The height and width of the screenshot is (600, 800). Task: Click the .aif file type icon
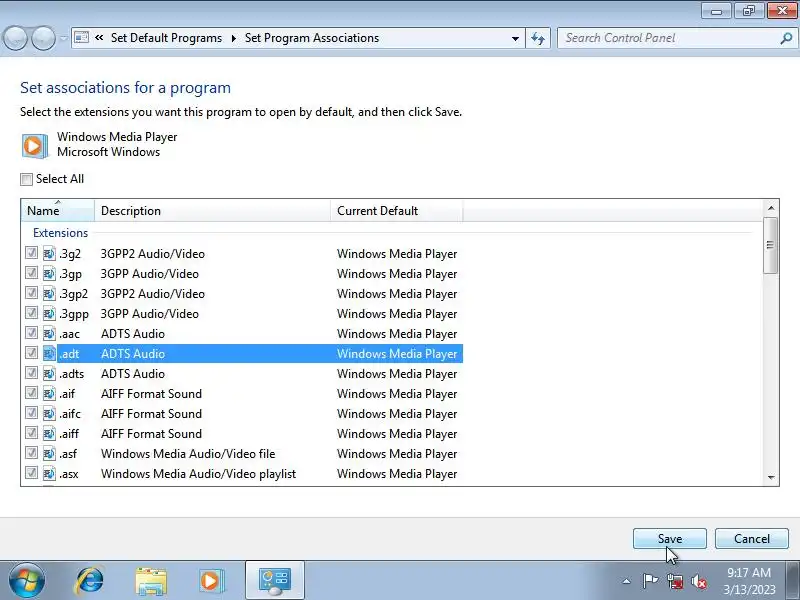49,393
